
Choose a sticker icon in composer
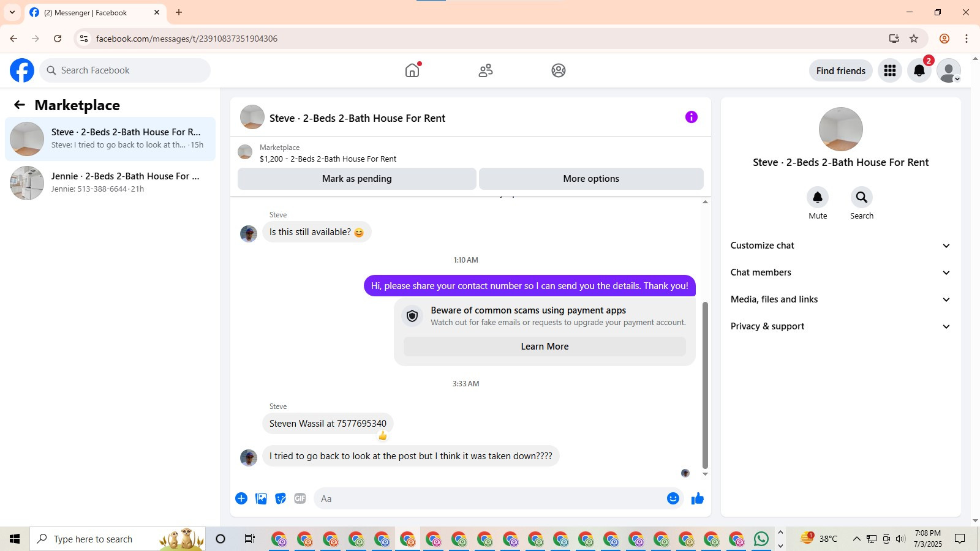(x=281, y=498)
